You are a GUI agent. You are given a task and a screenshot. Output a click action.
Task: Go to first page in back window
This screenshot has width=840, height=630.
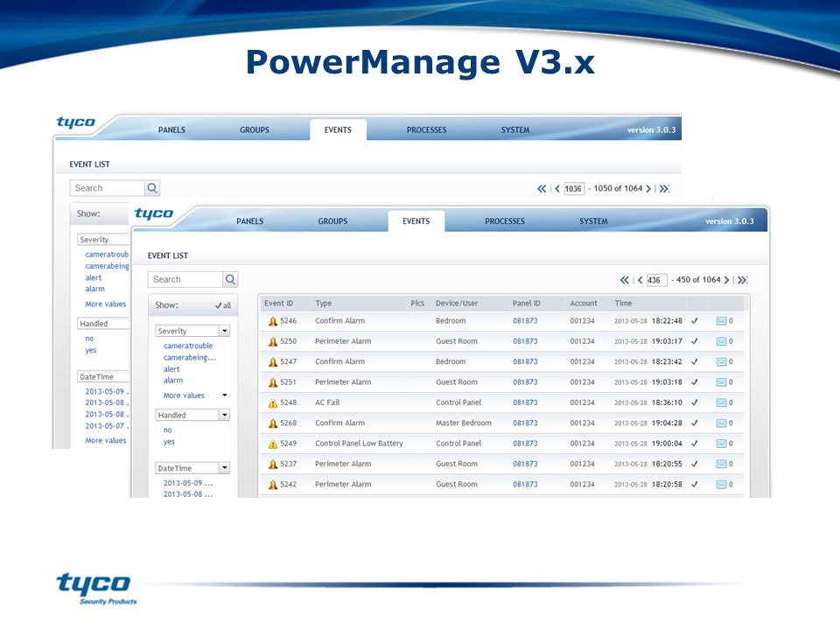(x=542, y=189)
